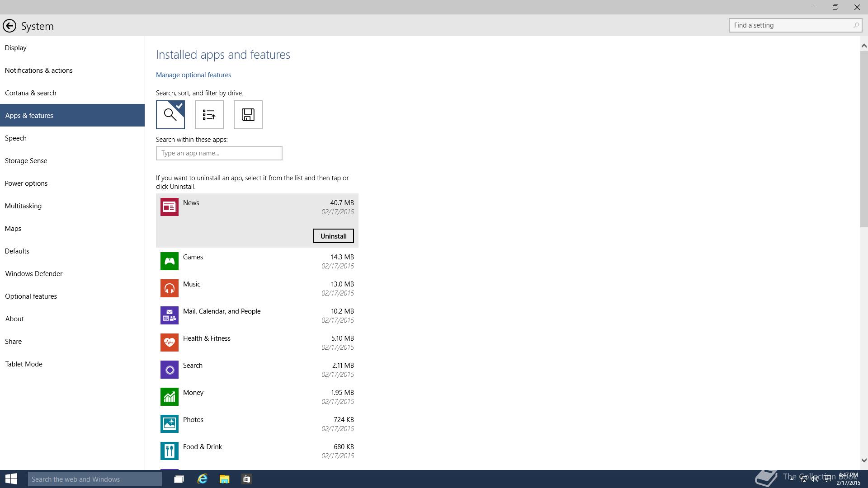
Task: Open Task View on the taskbar
Action: point(179,479)
